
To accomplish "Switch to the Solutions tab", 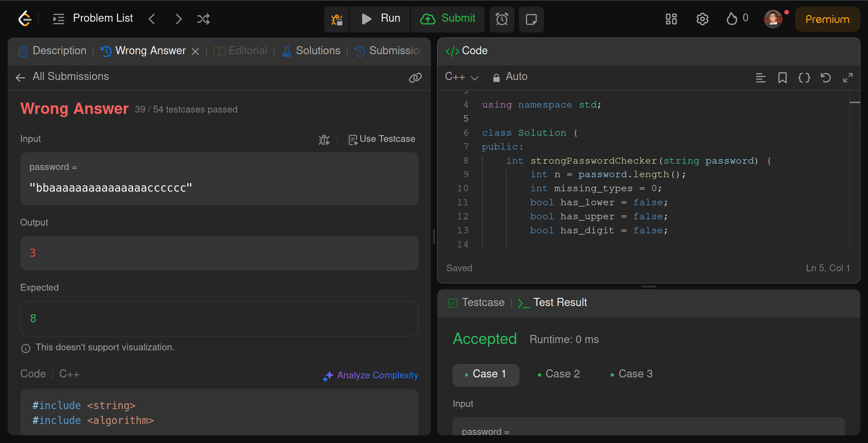I will [x=311, y=51].
